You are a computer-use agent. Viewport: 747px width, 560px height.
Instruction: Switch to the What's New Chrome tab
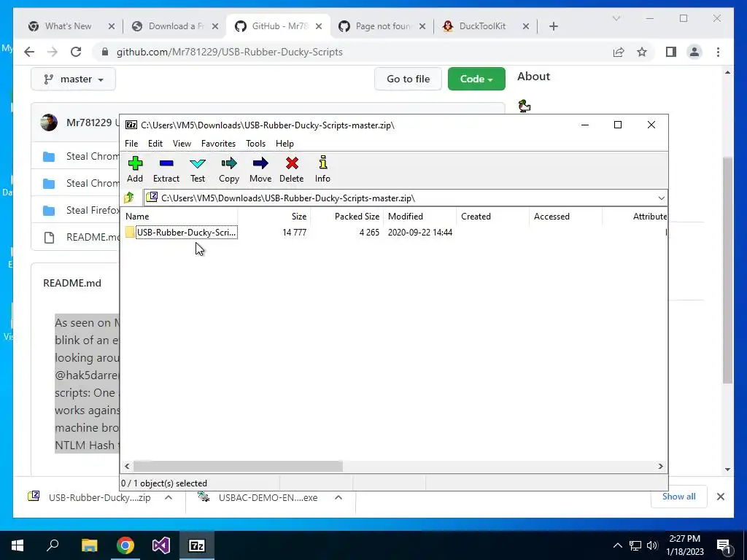point(66,26)
